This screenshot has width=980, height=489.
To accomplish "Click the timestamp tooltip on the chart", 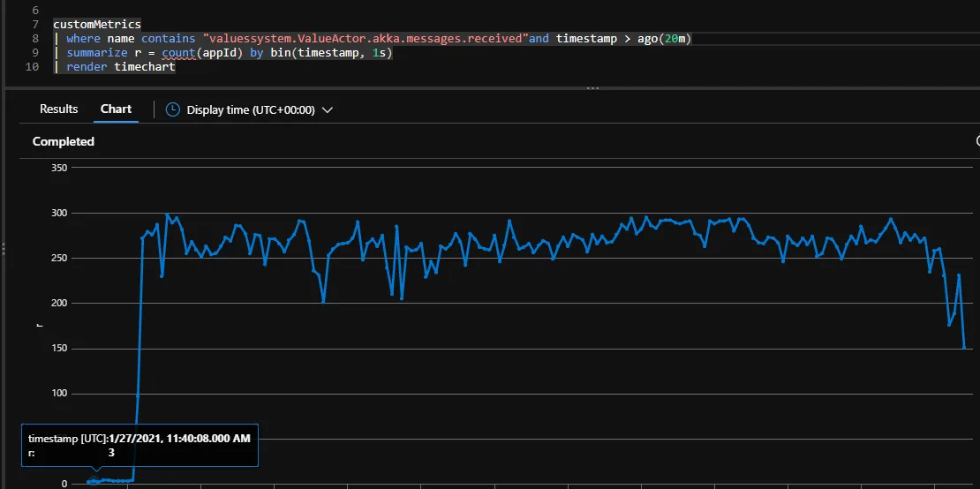I will click(x=139, y=445).
